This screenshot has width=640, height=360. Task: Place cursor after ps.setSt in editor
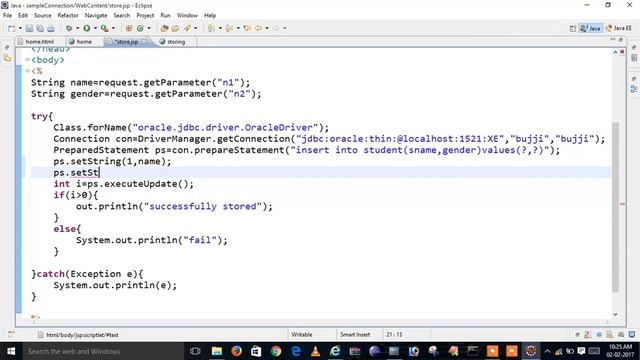99,173
